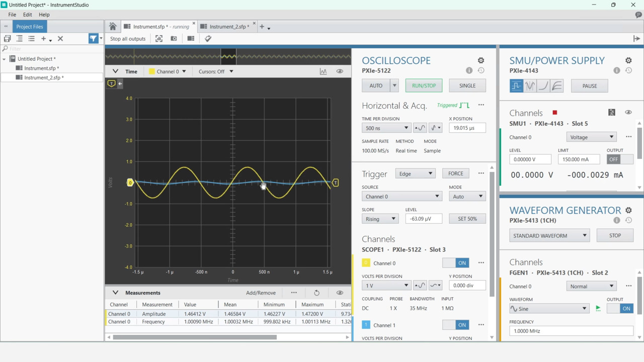Expand the Sine waveform type dropdown

pos(549,309)
